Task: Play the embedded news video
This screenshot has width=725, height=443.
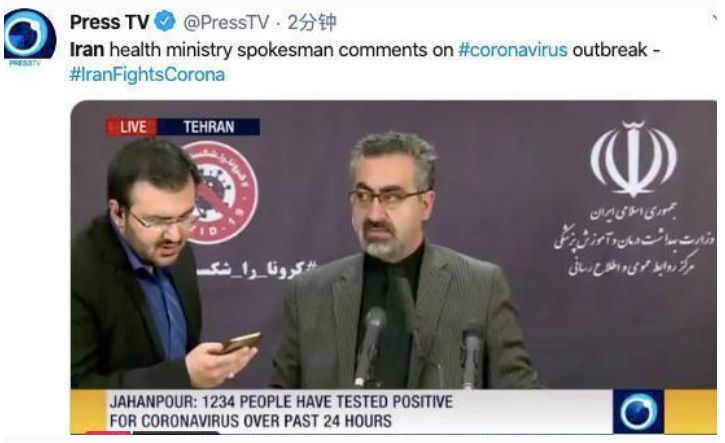Action: point(393,267)
